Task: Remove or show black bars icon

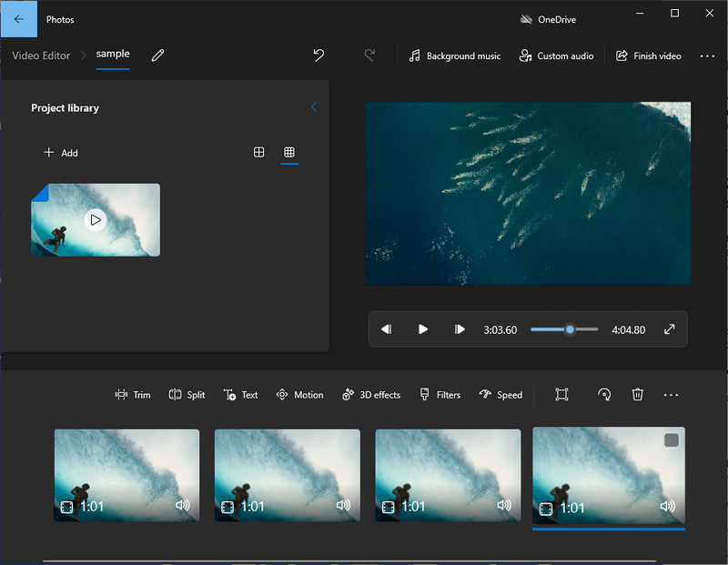Action: point(561,395)
